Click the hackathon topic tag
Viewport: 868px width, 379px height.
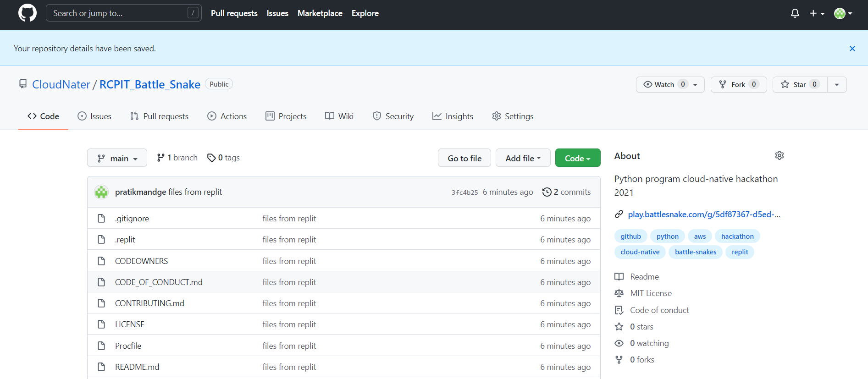click(x=737, y=236)
